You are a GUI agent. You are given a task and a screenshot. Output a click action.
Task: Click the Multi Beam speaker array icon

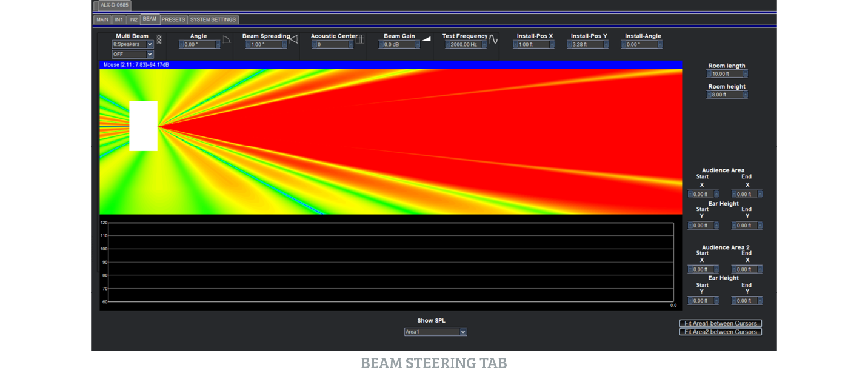159,39
